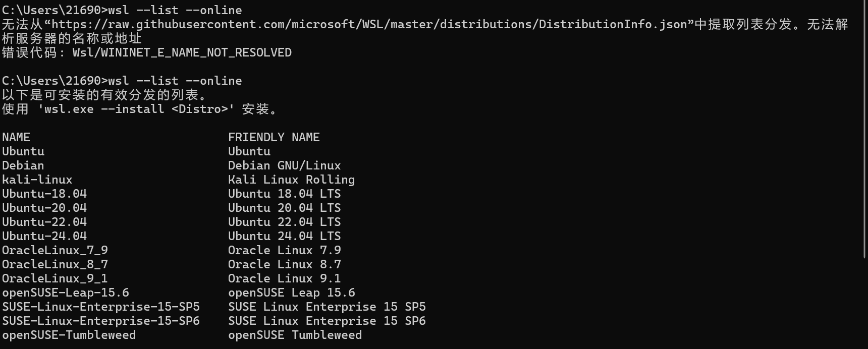Click the 'wsl.exe --install <Distro>' hint text
Viewport: 868px width, 349px height.
tap(136, 109)
